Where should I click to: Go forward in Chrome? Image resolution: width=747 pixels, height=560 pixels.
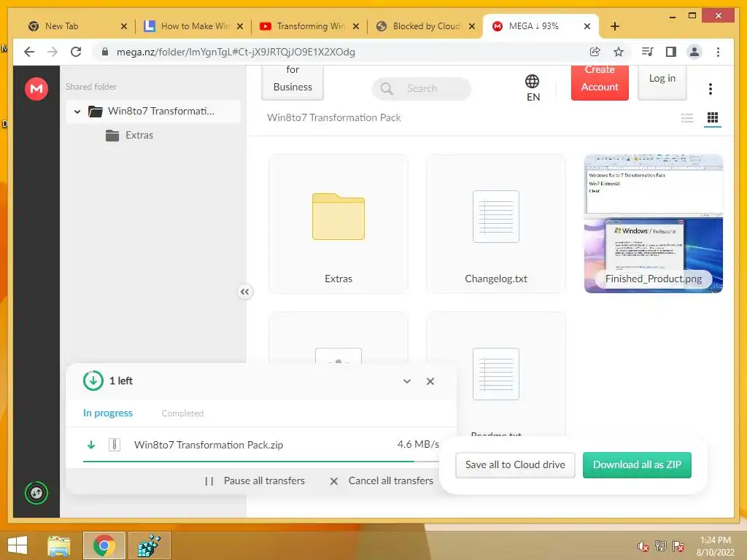(x=53, y=52)
